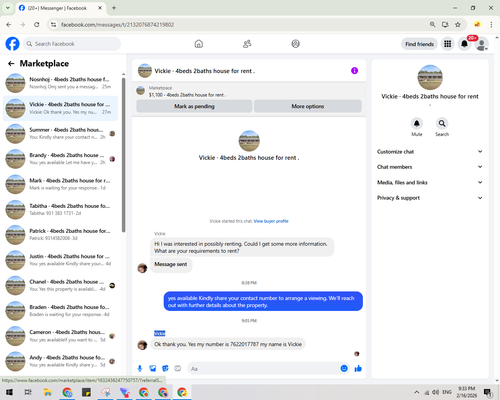Click the conversation list scrollbar
Image resolution: width=500 pixels, height=400 pixels.
[x=124, y=155]
